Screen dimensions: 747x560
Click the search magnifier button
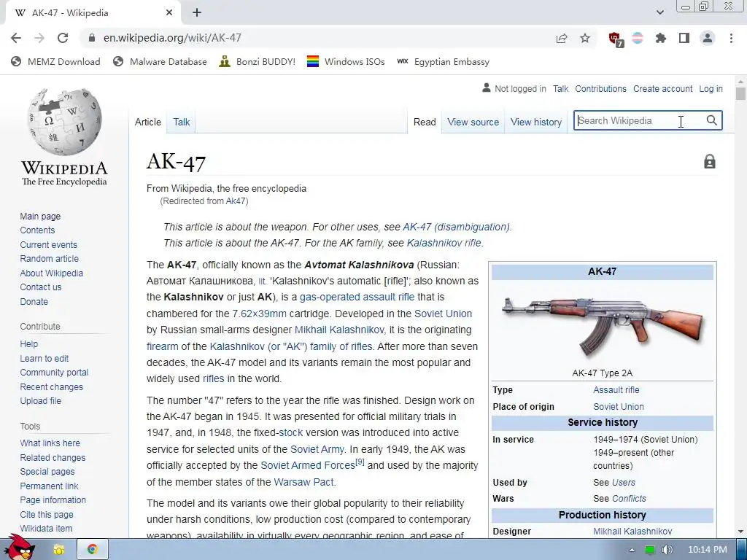click(x=712, y=120)
